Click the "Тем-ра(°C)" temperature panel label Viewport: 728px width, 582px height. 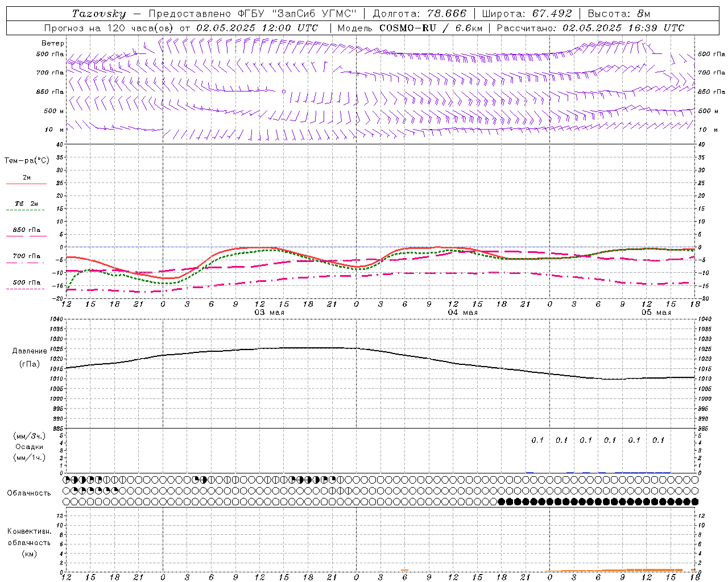27,161
